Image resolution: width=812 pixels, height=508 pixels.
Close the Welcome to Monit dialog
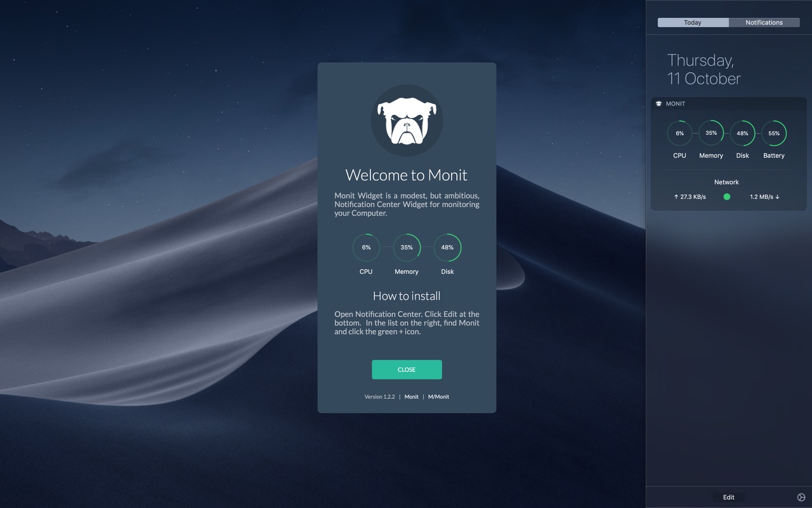(x=407, y=370)
